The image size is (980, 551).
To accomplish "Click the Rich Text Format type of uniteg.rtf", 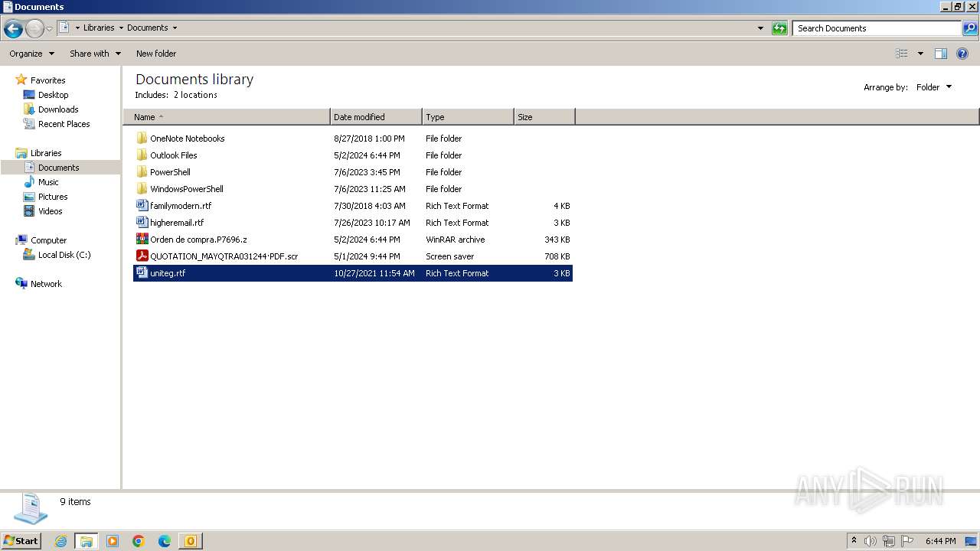I will coord(457,273).
